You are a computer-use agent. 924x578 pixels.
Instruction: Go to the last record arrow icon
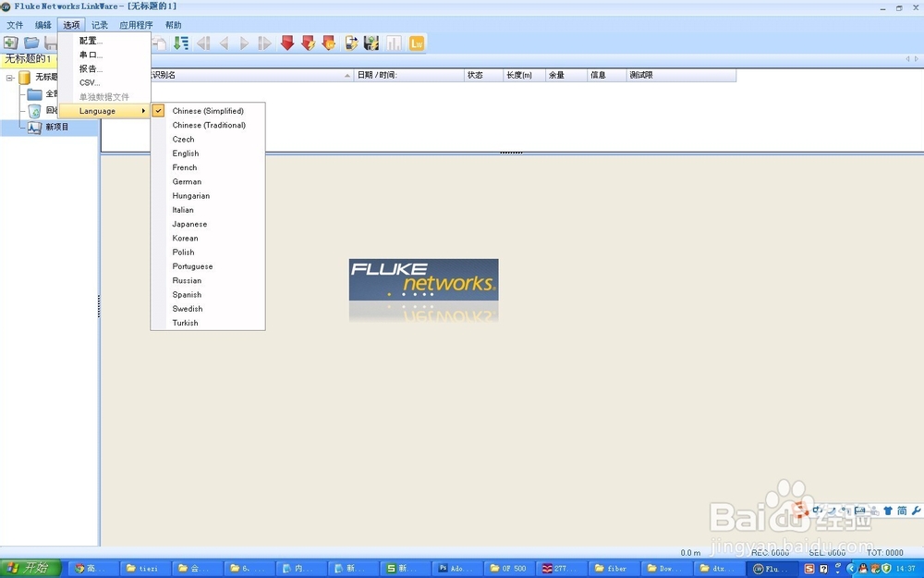tap(265, 43)
